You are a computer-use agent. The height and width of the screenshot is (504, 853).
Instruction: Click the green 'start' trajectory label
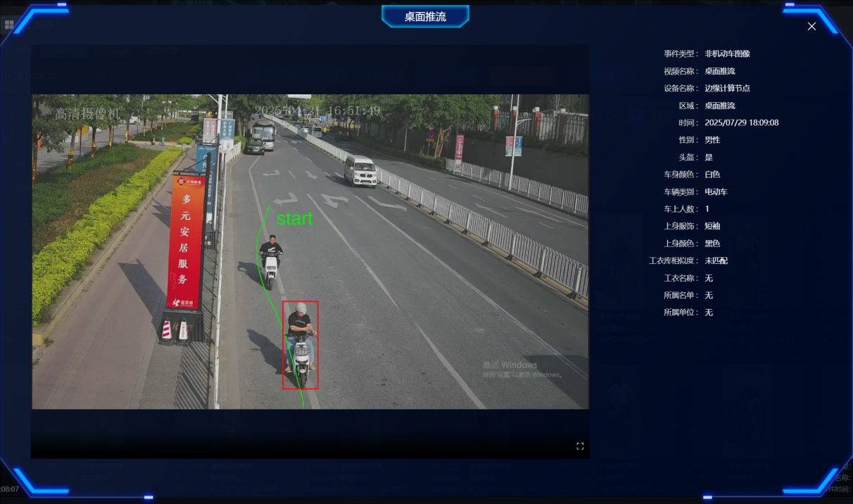click(294, 219)
